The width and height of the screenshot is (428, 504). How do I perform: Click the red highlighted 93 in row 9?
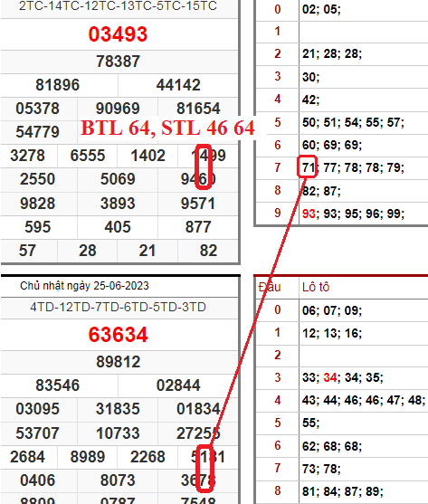pos(309,214)
